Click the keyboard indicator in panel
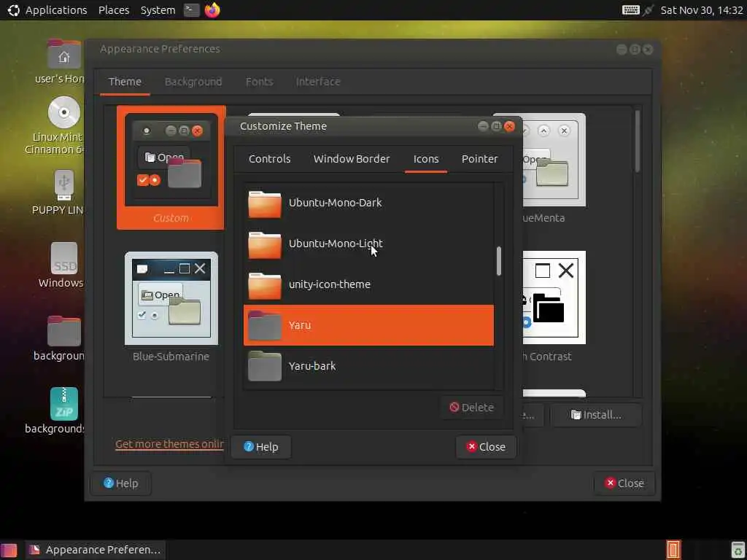This screenshot has width=747, height=560. coord(630,10)
